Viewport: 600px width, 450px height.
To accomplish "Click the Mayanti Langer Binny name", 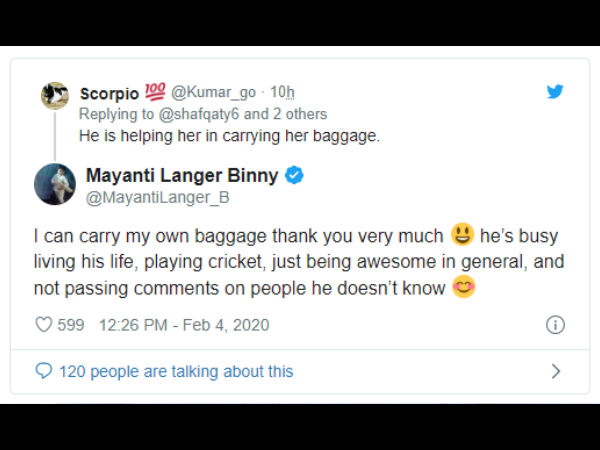I will (x=182, y=175).
